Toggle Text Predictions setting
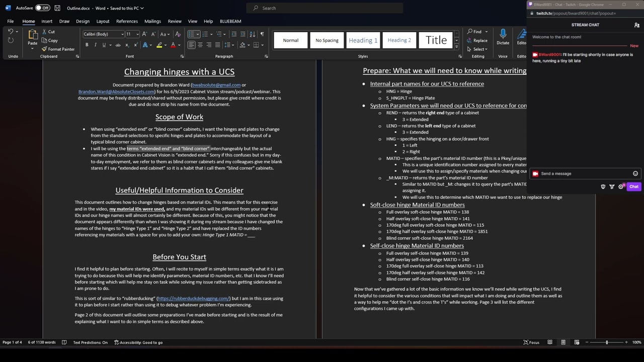The width and height of the screenshot is (644, 362). [x=90, y=342]
